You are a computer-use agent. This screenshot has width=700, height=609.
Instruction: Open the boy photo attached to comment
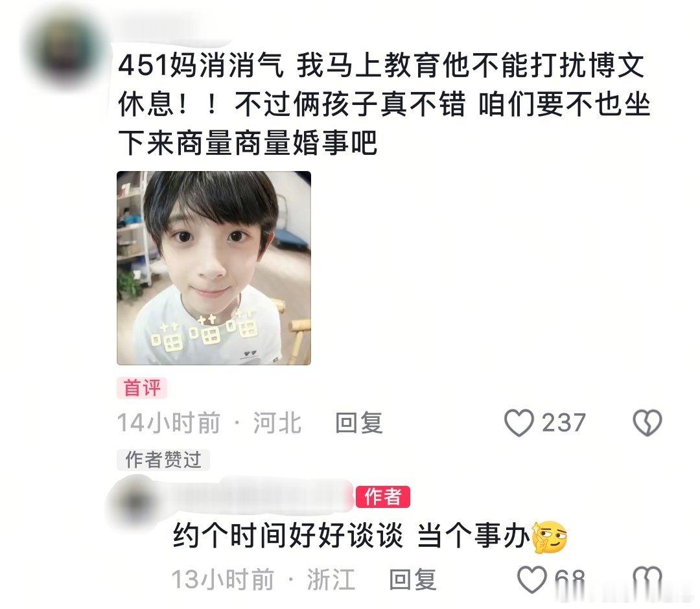(214, 268)
